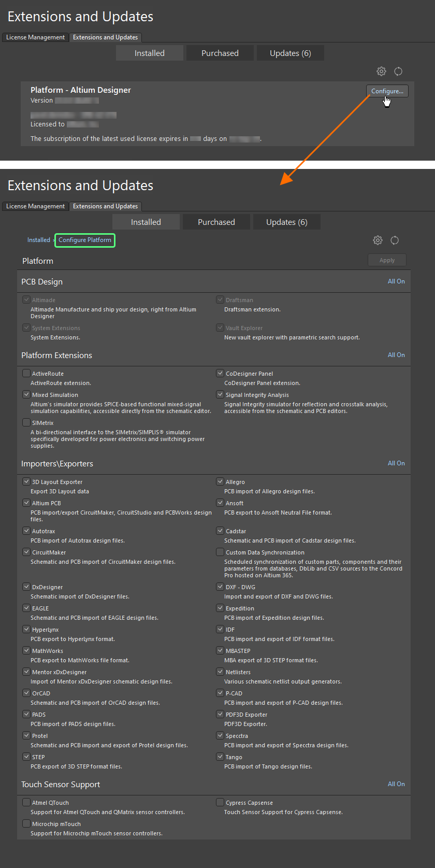This screenshot has height=868, width=435.
Task: Toggle the Expedition checkbox
Action: 220,608
